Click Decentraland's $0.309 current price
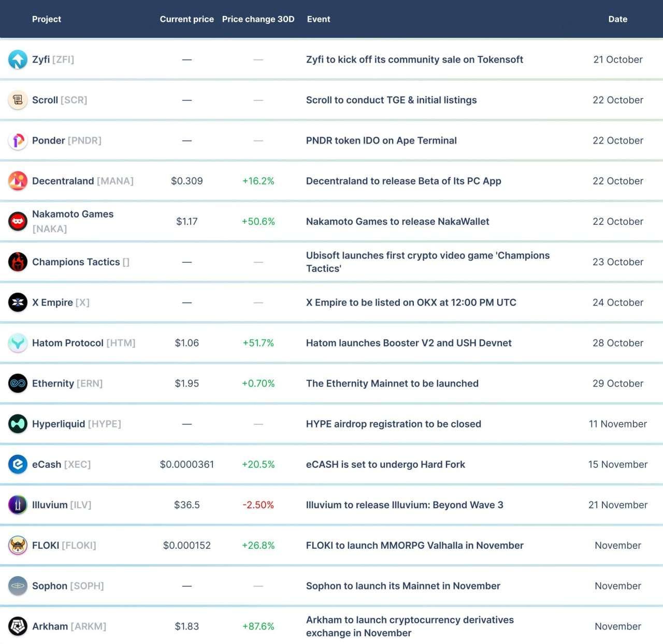The image size is (663, 644). (187, 181)
